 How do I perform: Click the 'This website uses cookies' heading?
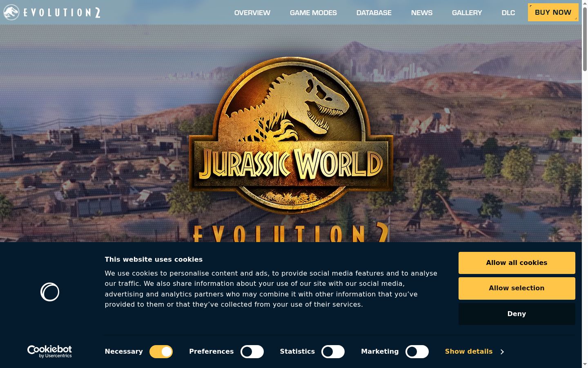pos(154,259)
